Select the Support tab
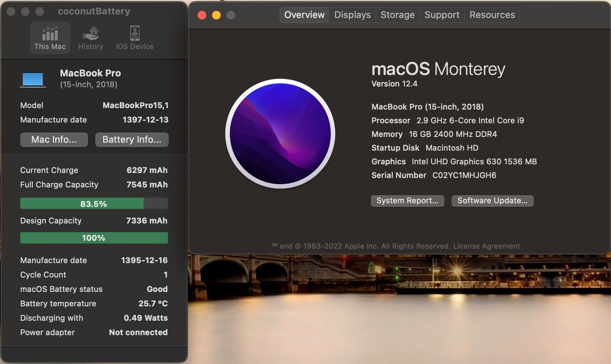Screen dimensions: 611x364 tap(441, 15)
